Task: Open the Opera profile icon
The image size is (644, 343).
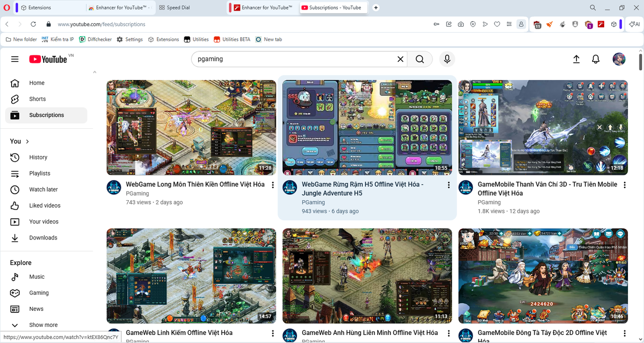Action: click(x=521, y=24)
